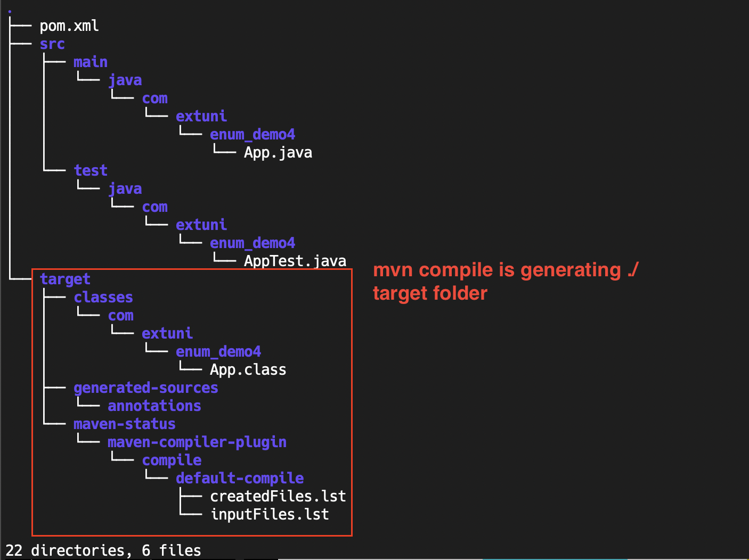
Task: Select the main folder under src
Action: [x=90, y=62]
